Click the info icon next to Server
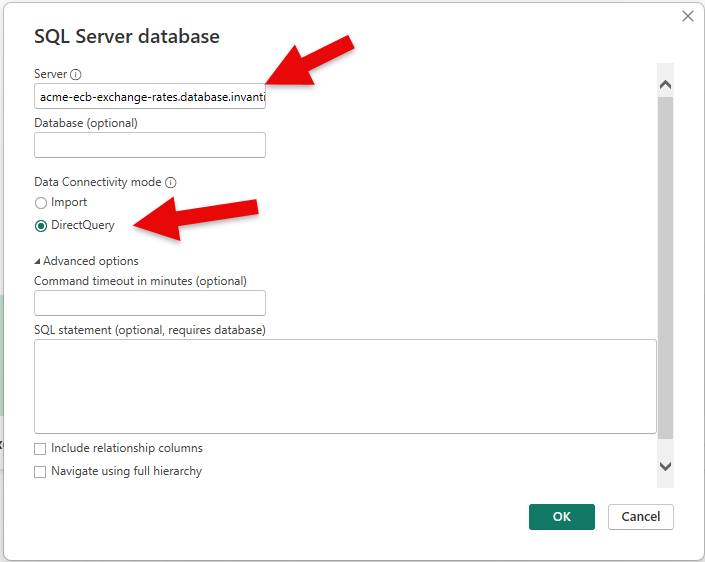 coord(76,74)
